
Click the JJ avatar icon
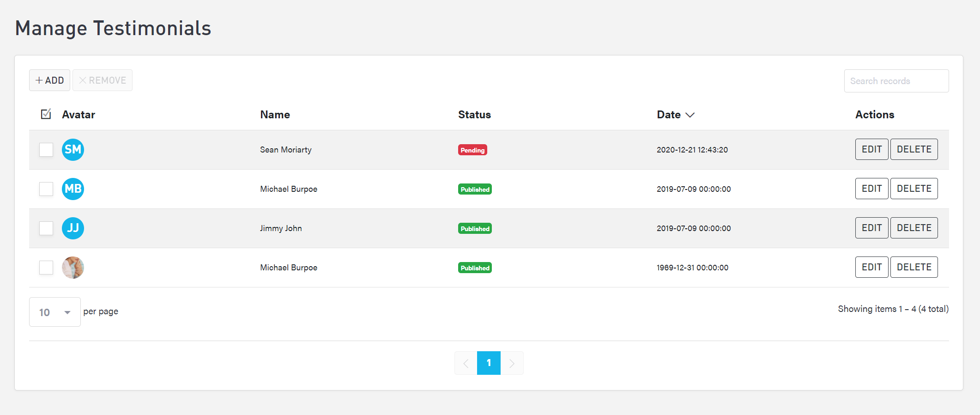click(x=73, y=228)
